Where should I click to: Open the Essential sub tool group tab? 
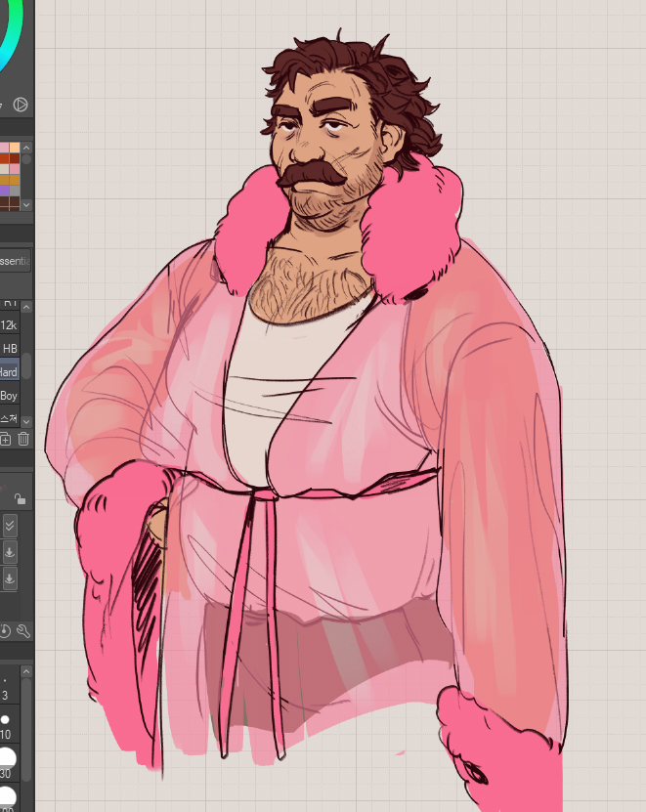click(x=14, y=261)
